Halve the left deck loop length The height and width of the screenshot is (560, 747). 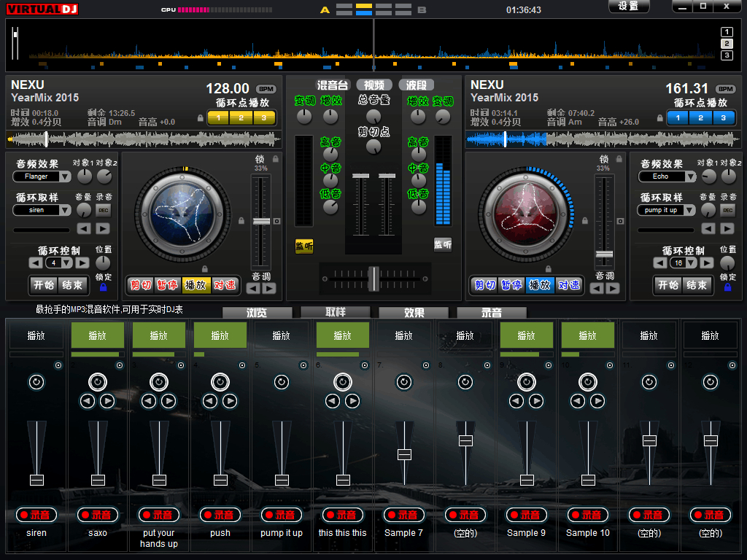[x=36, y=262]
